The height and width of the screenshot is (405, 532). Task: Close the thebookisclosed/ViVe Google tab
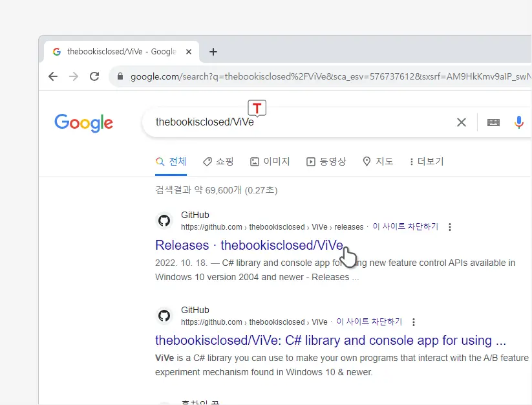[x=189, y=52]
